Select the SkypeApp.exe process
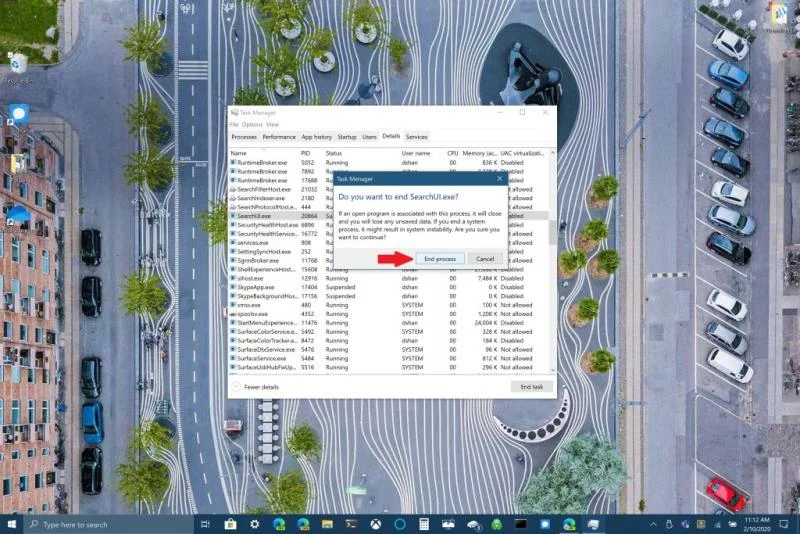 coord(389,287)
